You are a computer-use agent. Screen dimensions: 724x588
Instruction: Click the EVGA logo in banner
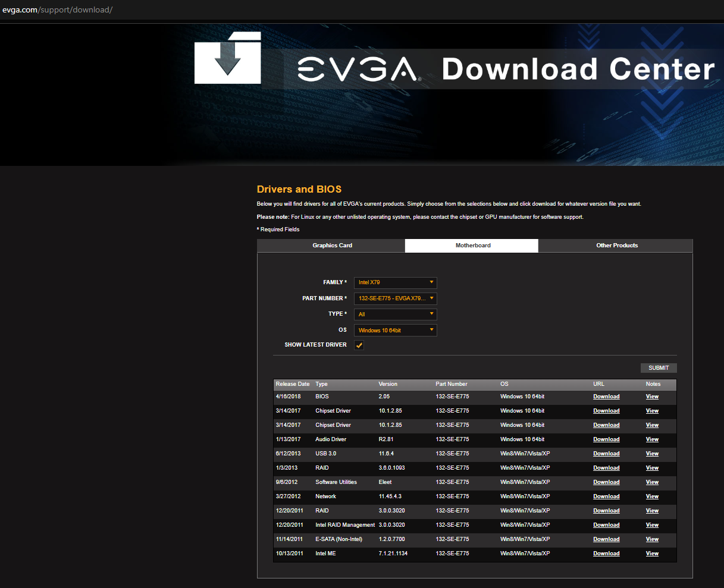(x=360, y=69)
